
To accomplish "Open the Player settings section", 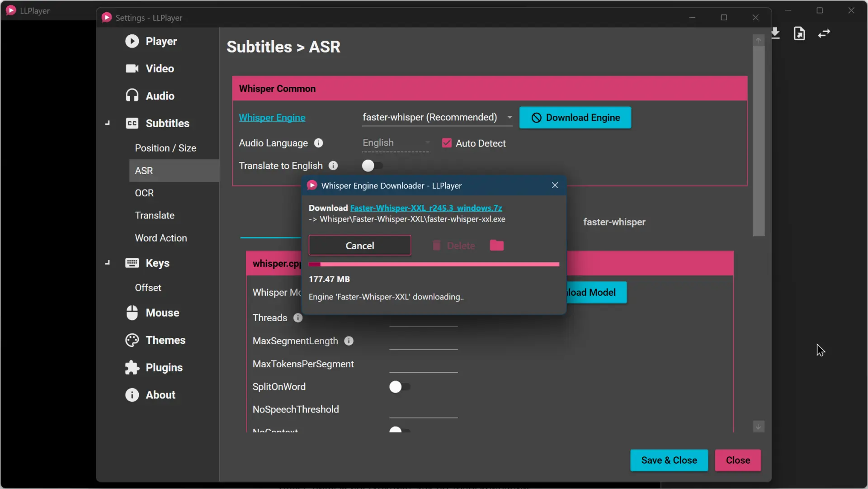I will 161,41.
